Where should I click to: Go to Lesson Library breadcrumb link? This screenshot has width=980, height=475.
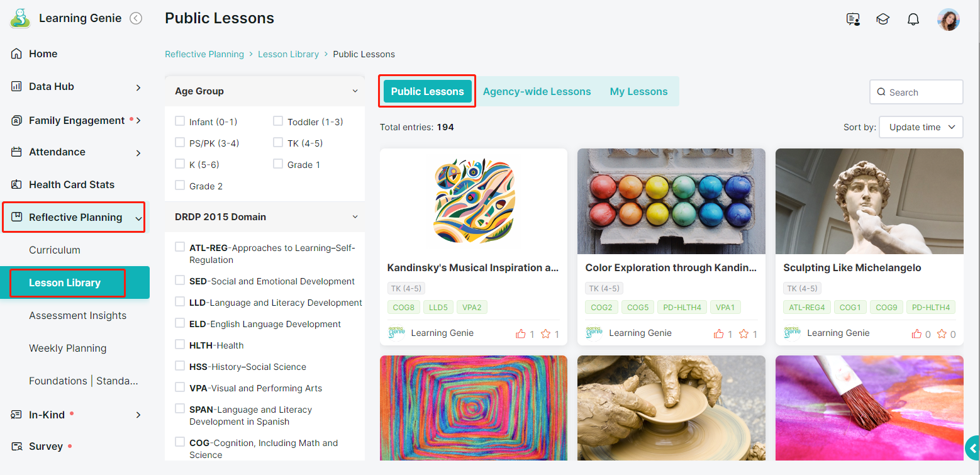[288, 54]
